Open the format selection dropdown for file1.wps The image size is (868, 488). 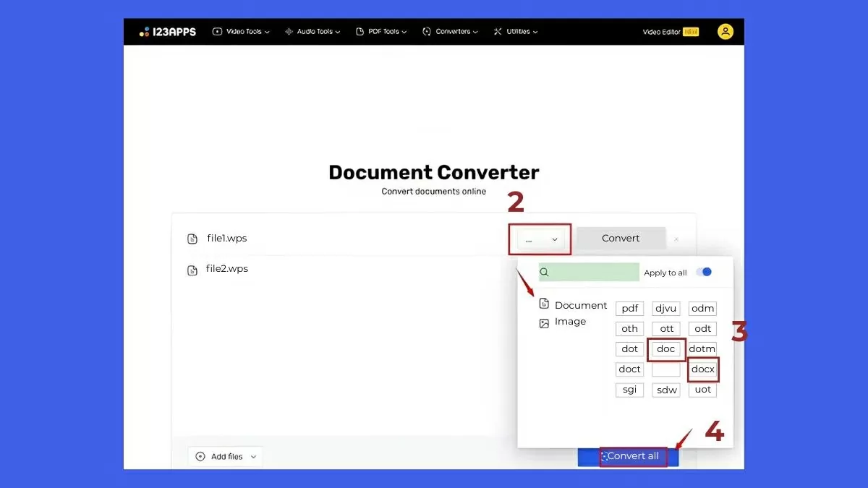(x=540, y=238)
